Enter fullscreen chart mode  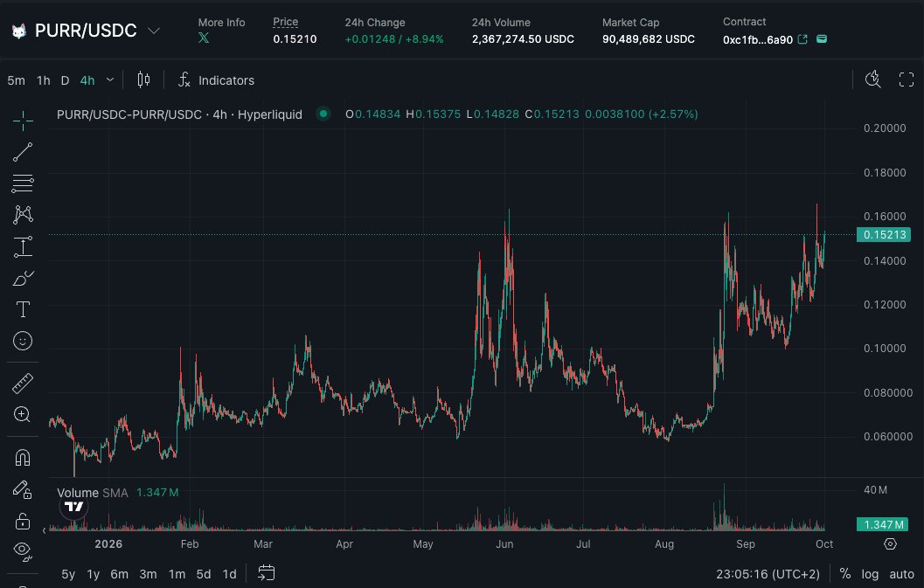click(907, 80)
